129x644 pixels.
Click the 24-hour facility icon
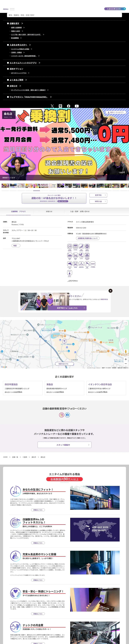point(70,246)
